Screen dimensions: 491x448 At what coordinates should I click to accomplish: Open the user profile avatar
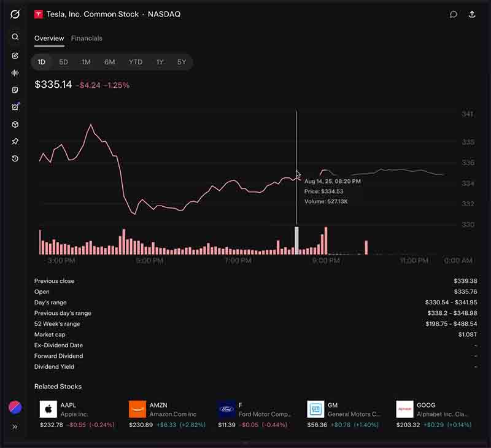point(15,407)
